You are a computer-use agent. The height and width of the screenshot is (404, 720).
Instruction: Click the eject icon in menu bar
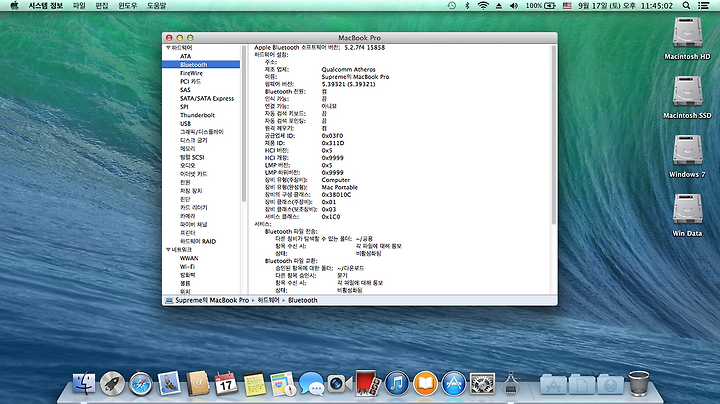point(499,6)
